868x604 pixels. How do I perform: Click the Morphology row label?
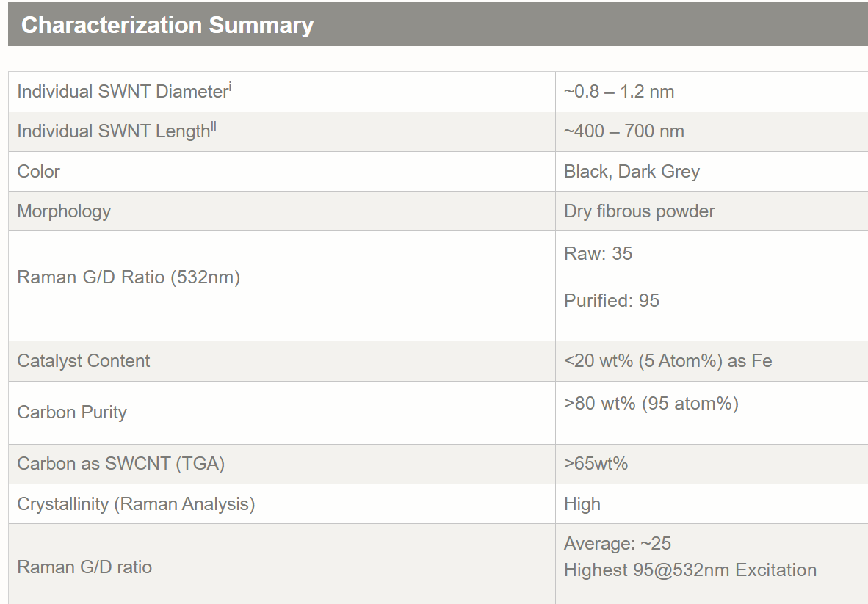pos(64,211)
